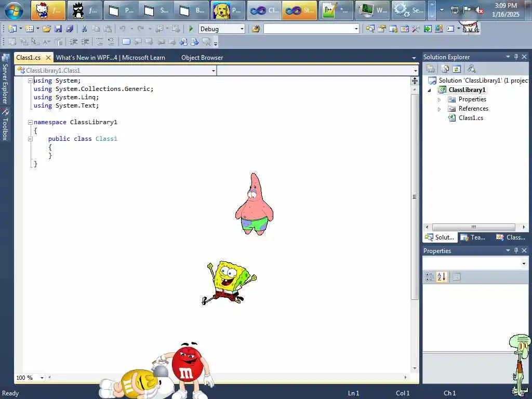
Task: Click the New Project toolbar icon
Action: point(12,29)
